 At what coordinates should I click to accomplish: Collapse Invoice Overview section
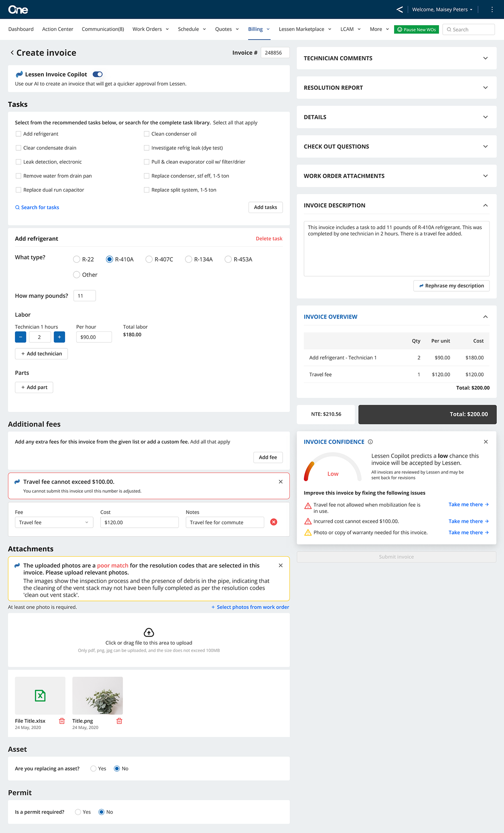[x=485, y=316]
